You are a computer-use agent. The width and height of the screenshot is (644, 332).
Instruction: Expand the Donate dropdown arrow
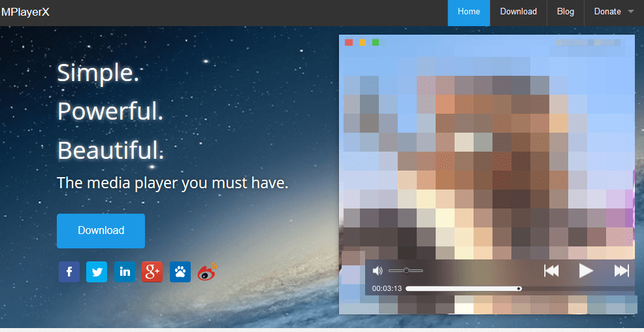631,12
